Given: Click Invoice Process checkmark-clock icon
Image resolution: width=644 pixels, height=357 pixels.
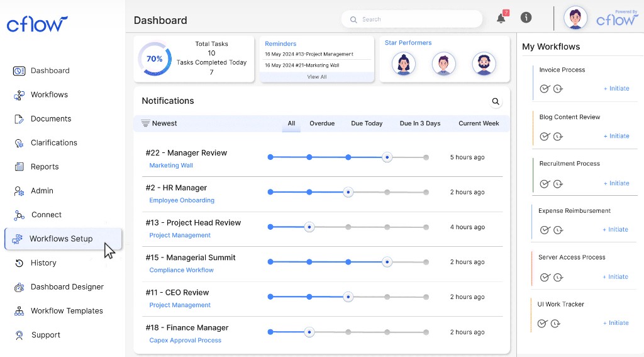Looking at the screenshot, I should click(545, 88).
